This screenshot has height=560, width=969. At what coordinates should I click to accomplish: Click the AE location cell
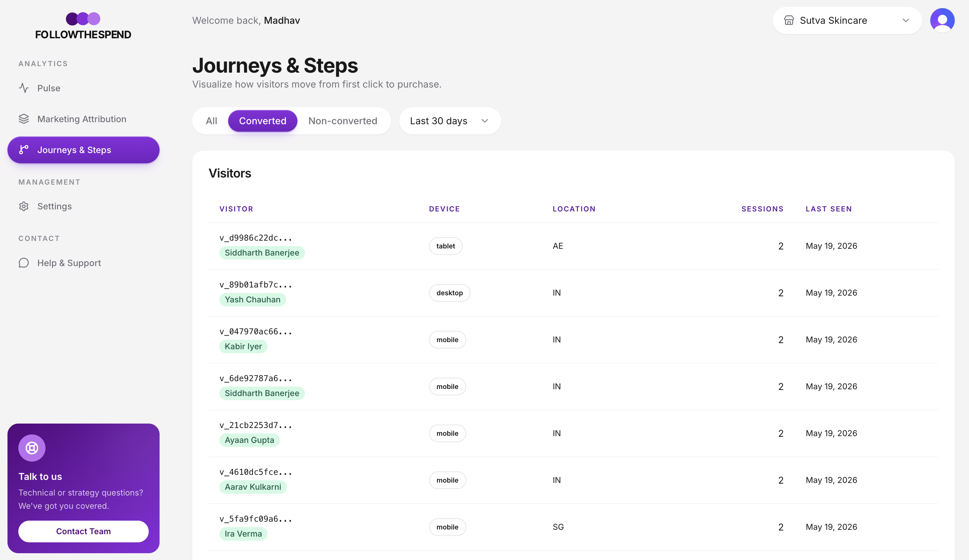[557, 246]
